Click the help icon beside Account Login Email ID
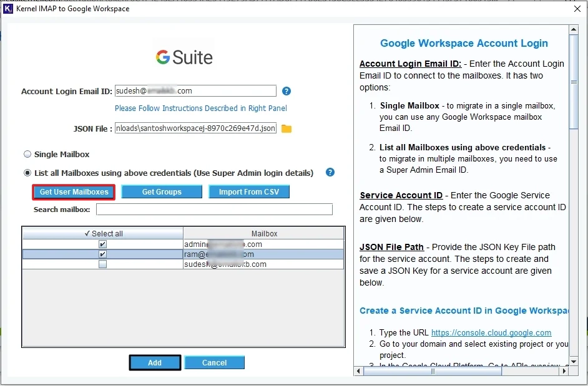 pyautogui.click(x=286, y=90)
